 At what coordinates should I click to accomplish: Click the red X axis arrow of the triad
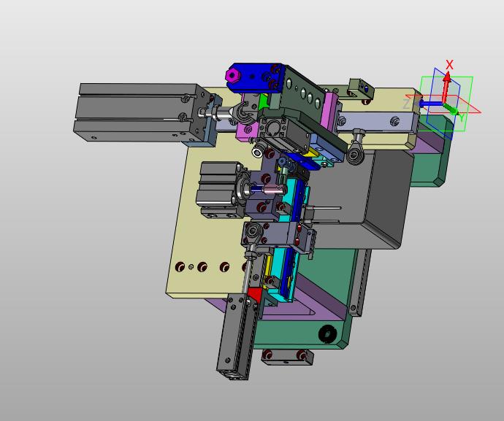(446, 88)
